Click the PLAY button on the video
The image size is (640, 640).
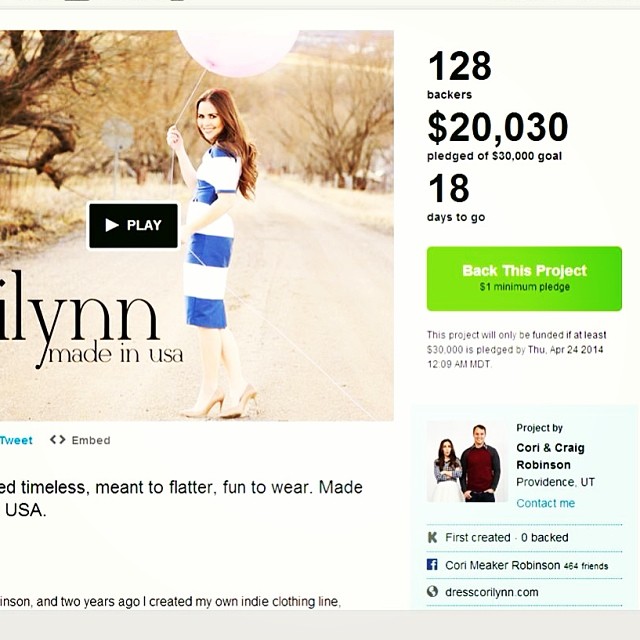(x=133, y=226)
